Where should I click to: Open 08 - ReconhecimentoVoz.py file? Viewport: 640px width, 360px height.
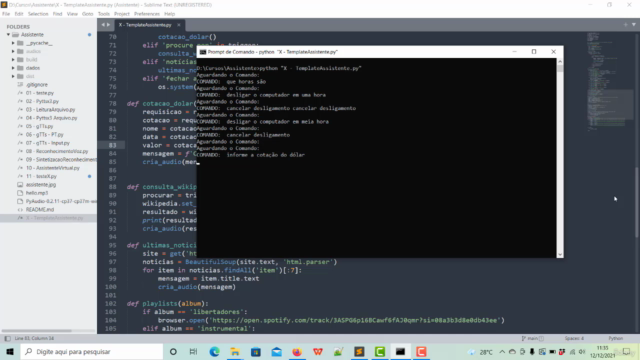click(x=57, y=151)
